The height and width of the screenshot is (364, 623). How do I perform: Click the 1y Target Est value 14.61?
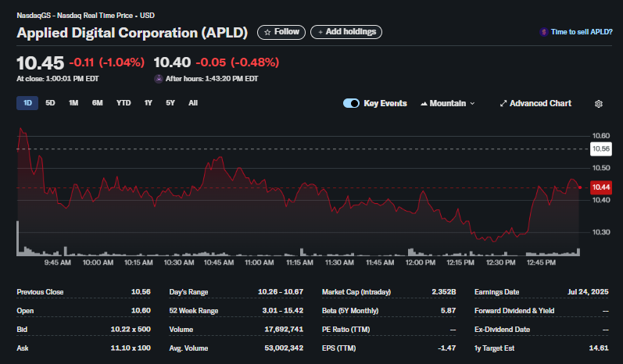[599, 348]
